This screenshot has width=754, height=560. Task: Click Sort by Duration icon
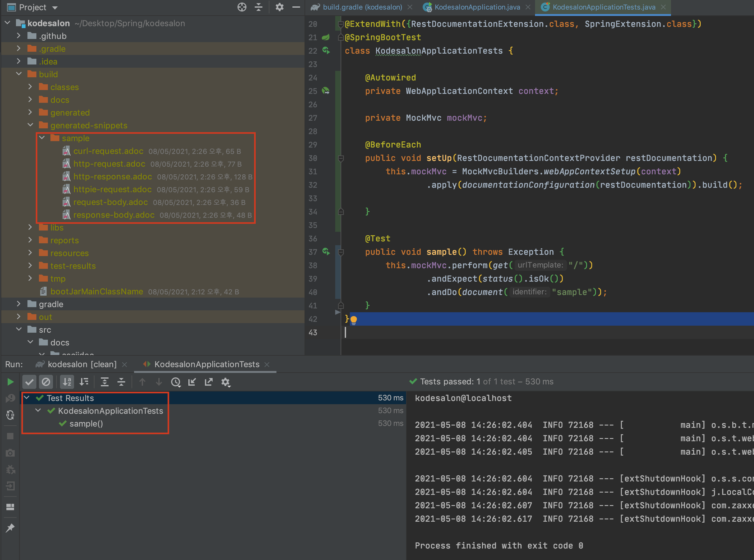[84, 382]
